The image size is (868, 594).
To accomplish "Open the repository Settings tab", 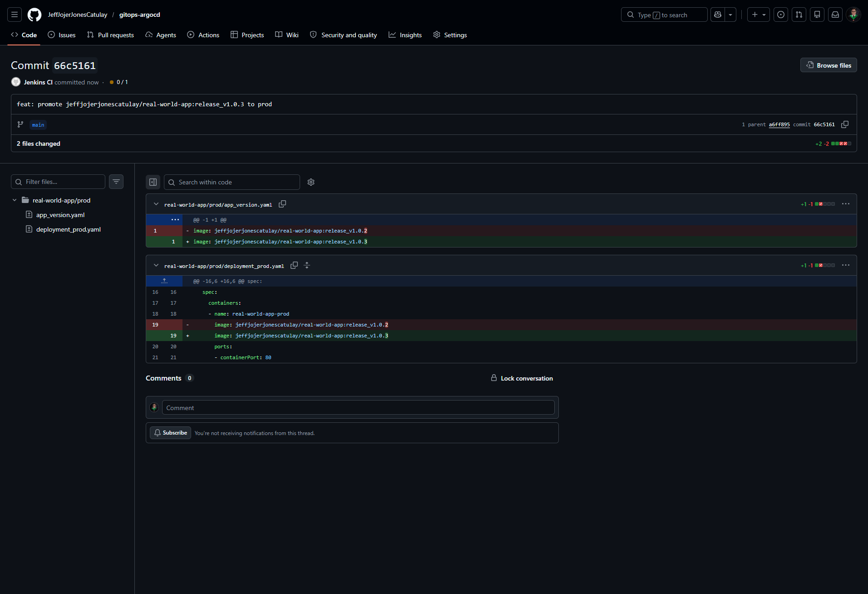I will (x=450, y=35).
